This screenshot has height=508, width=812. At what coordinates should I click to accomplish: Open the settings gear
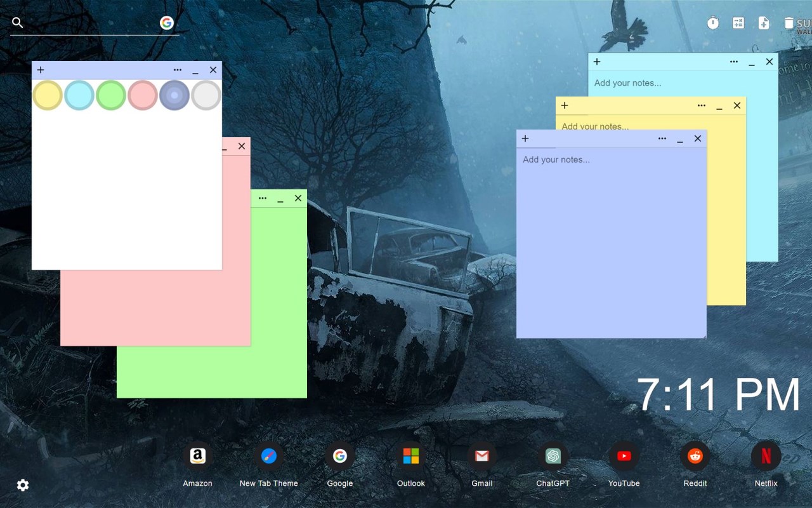tap(23, 485)
